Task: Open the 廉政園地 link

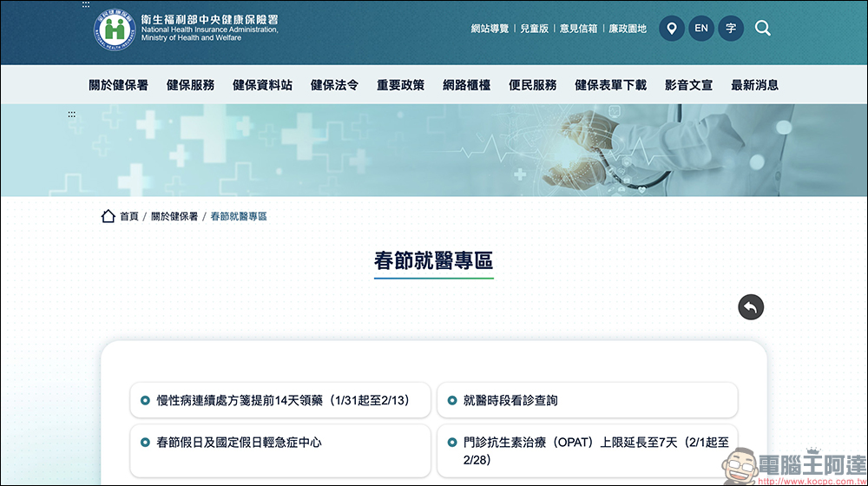Action: coord(628,29)
